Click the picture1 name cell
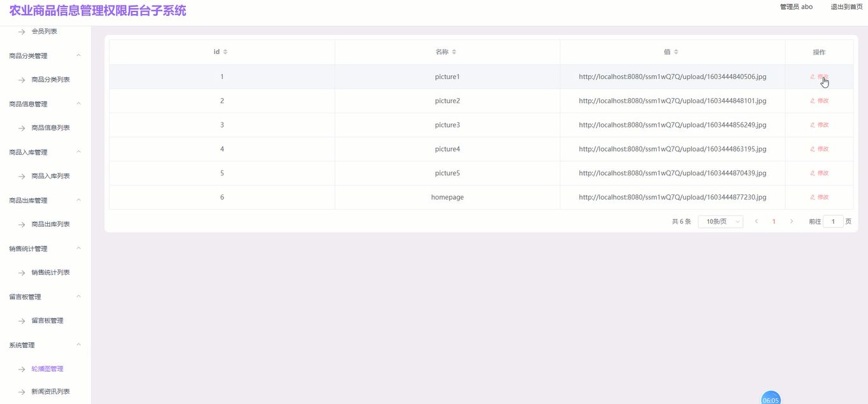The image size is (868, 404). 447,76
